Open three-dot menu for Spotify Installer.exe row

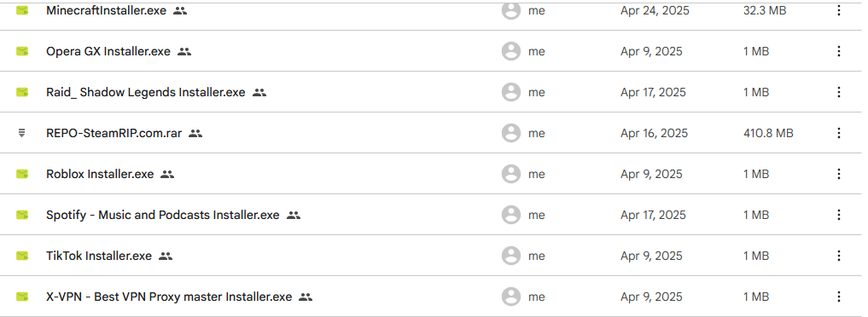[x=839, y=215]
